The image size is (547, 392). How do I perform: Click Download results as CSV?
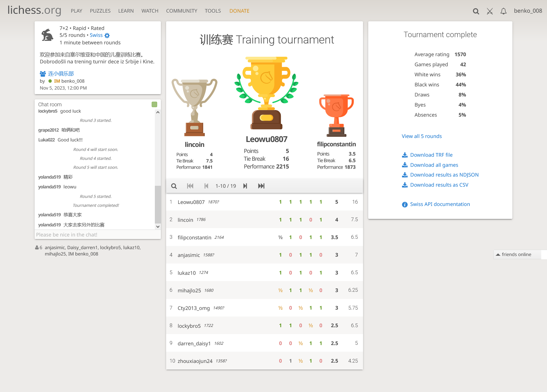point(439,185)
